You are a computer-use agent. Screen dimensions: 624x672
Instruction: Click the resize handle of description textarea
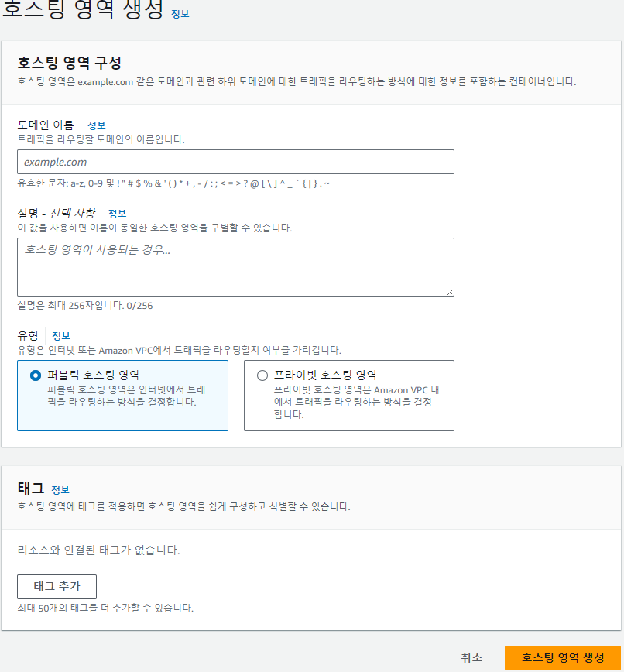click(x=450, y=293)
